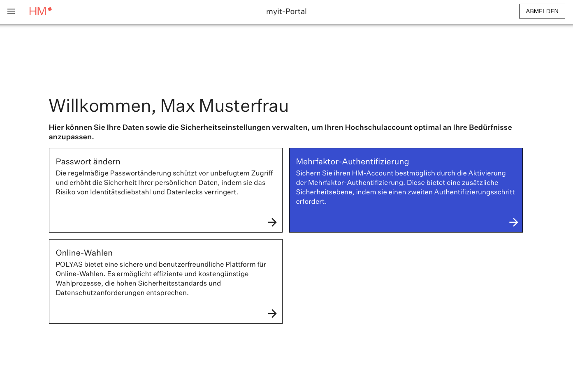This screenshot has width=573, height=392.
Task: Open the hamburger navigation menu
Action: click(11, 12)
